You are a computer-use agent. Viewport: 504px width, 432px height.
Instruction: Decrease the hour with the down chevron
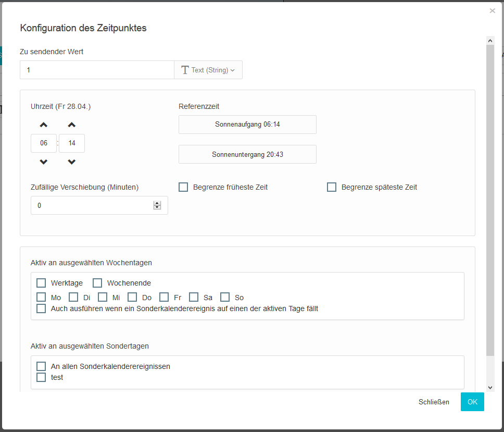point(44,162)
